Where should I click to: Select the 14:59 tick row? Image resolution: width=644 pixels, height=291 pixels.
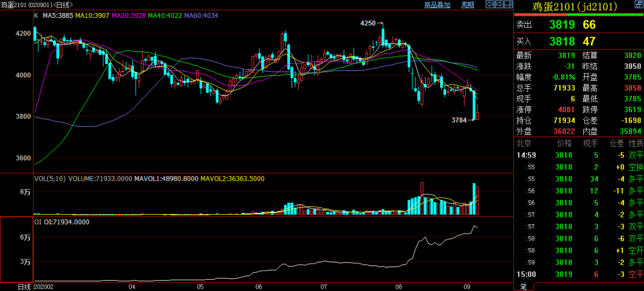pos(578,155)
